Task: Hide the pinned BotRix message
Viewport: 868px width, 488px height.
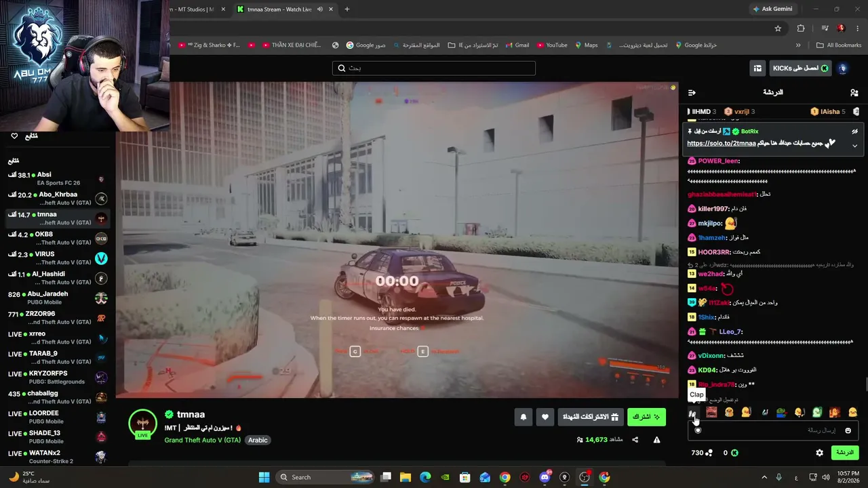Action: click(x=854, y=131)
